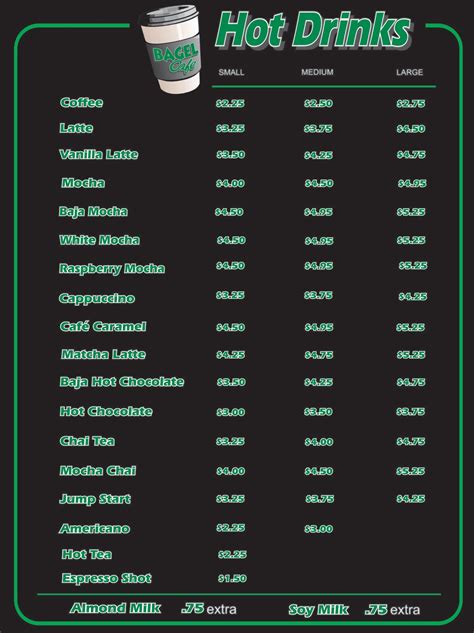Choose Chai Tea medium price $4.00
The width and height of the screenshot is (474, 633).
tap(319, 442)
